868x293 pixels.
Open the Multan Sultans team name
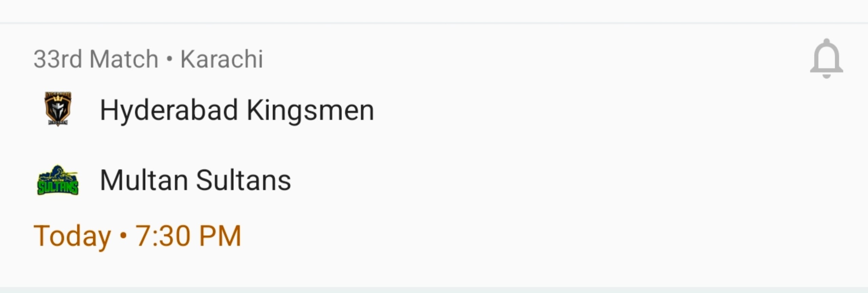[195, 180]
